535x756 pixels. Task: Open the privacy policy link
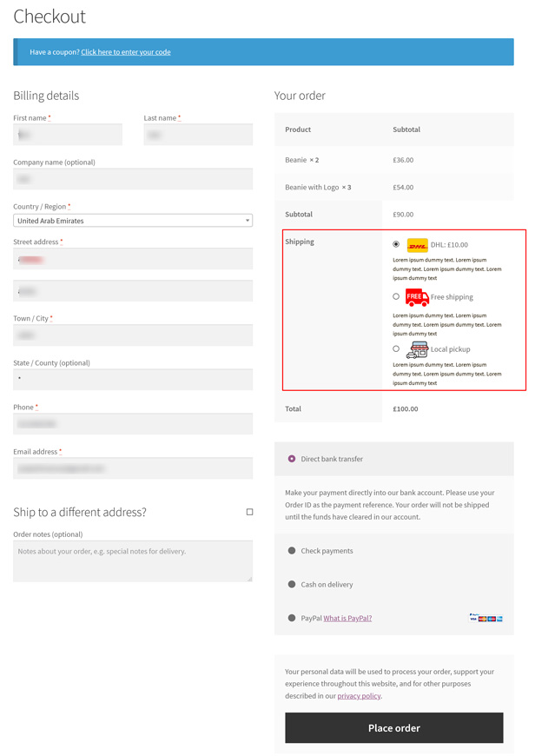pos(359,696)
